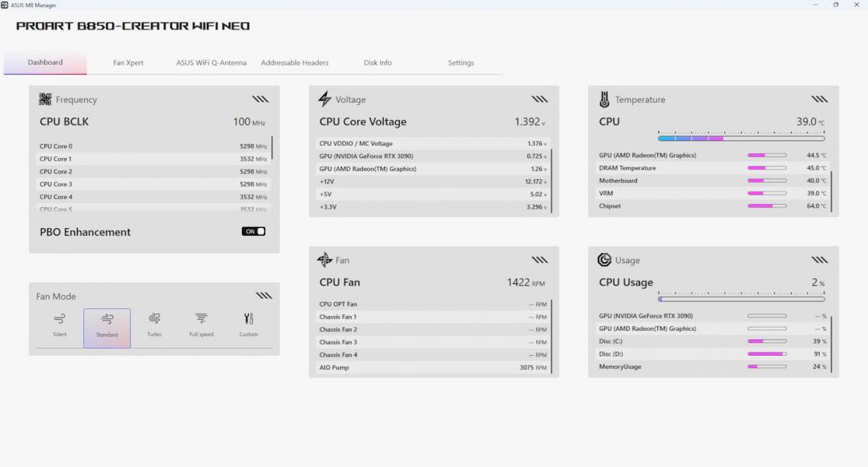Open the Addressable Headers tab
This screenshot has width=868, height=467.
coord(295,62)
